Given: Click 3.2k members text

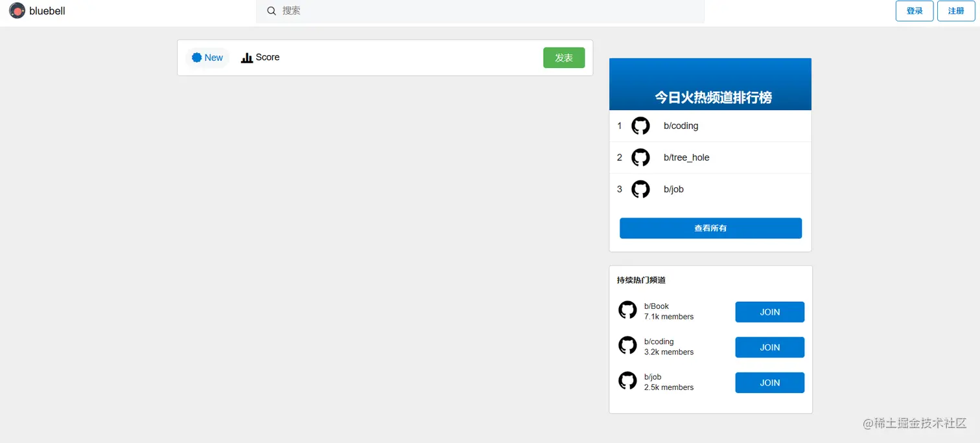Looking at the screenshot, I should [669, 352].
